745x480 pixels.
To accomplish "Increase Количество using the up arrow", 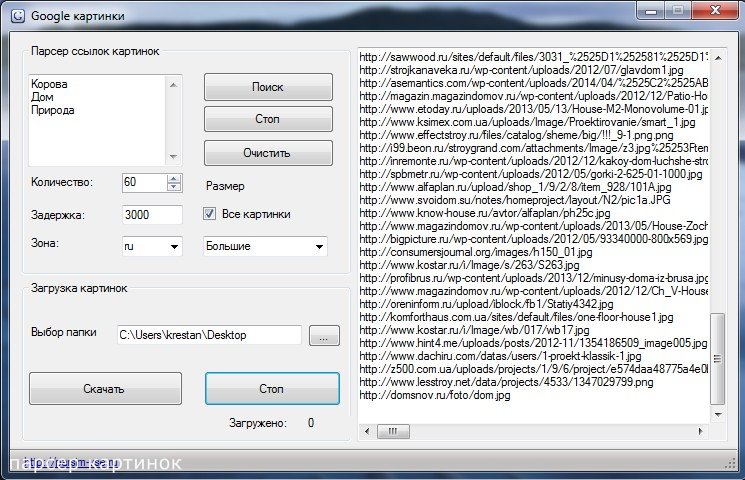I will [174, 178].
